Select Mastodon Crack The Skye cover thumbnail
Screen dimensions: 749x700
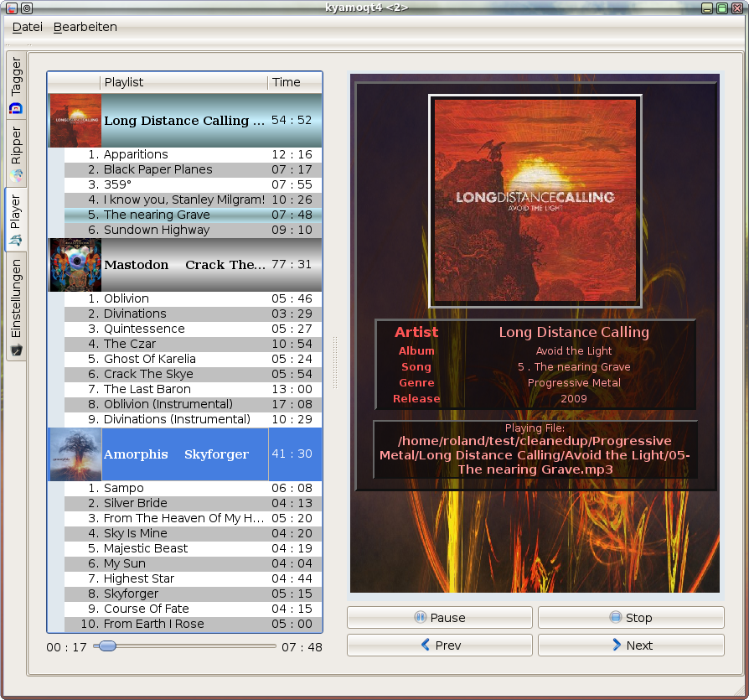[75, 264]
